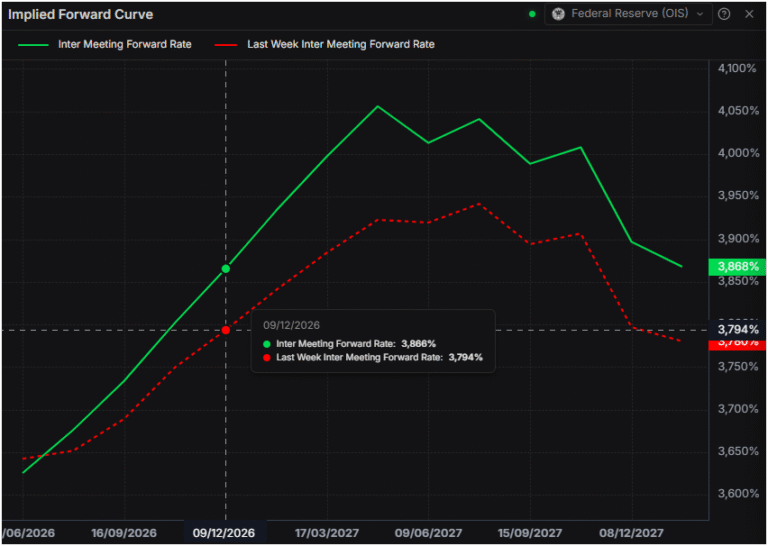Screen dimensions: 768x546
Task: Click the 3,900% y-axis label
Action: [737, 238]
